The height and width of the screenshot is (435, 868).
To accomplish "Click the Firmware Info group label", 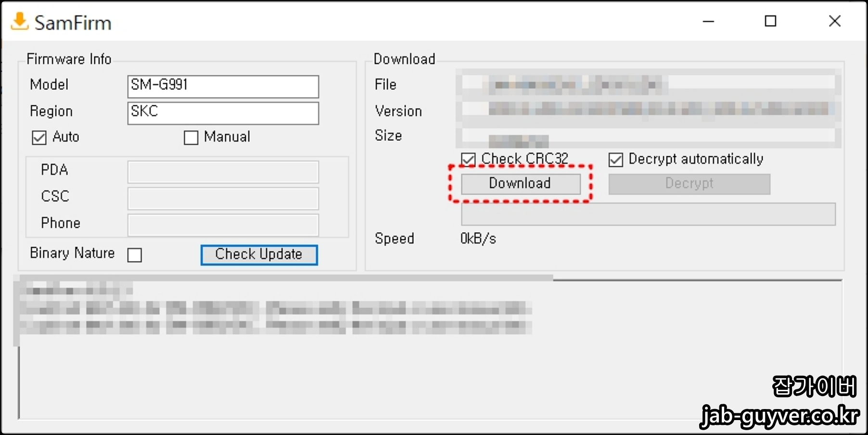I will pos(69,59).
